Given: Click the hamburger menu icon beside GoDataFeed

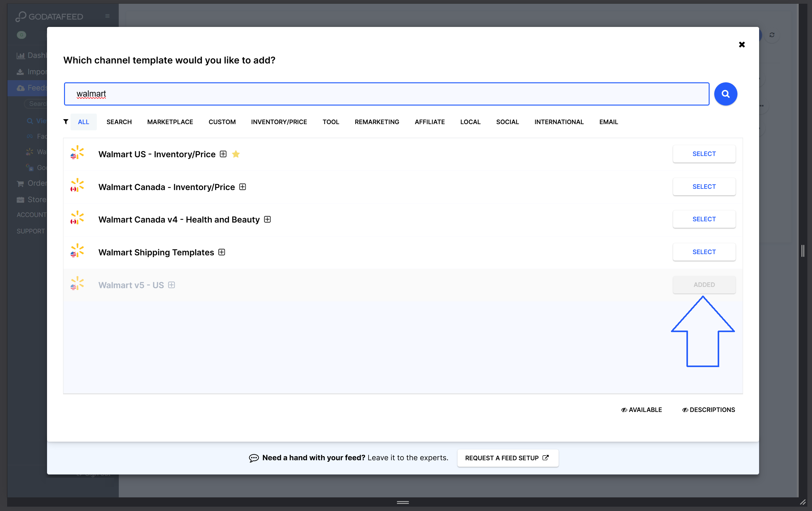Looking at the screenshot, I should pyautogui.click(x=107, y=16).
